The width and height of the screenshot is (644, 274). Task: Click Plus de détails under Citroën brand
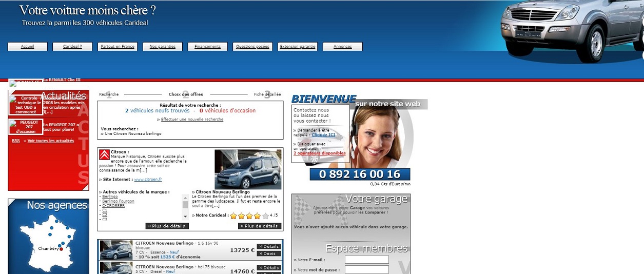[x=167, y=226]
